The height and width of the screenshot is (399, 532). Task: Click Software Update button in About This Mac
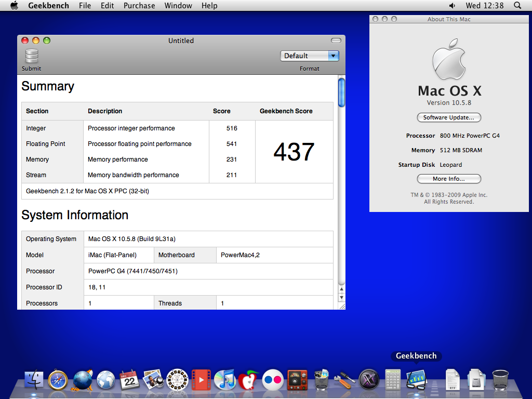click(449, 117)
